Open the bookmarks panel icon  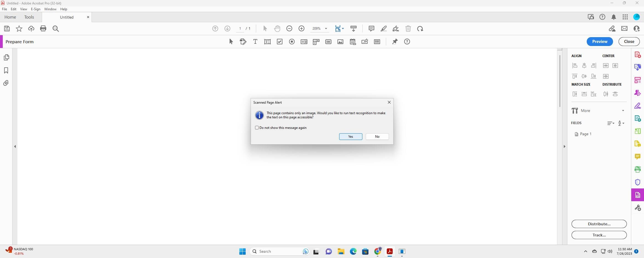6,70
